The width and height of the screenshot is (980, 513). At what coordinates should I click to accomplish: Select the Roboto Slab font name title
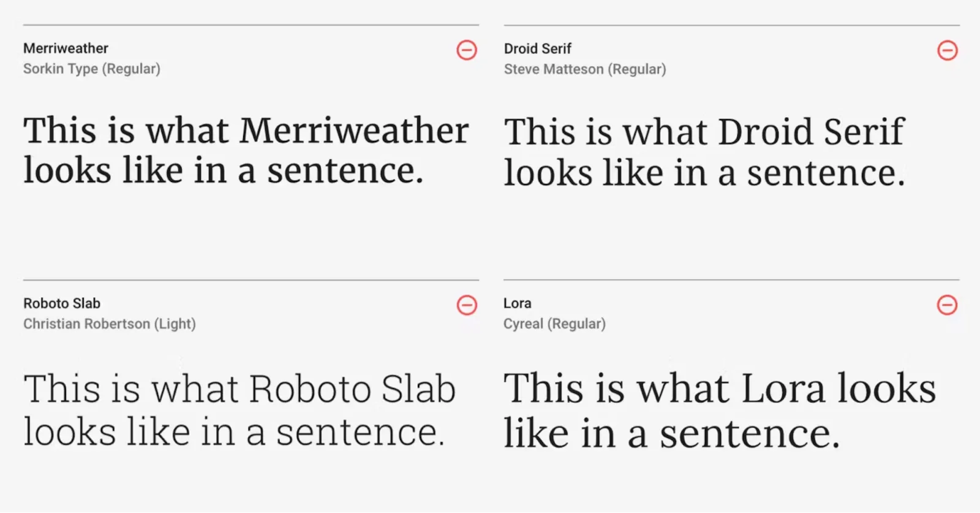tap(62, 303)
